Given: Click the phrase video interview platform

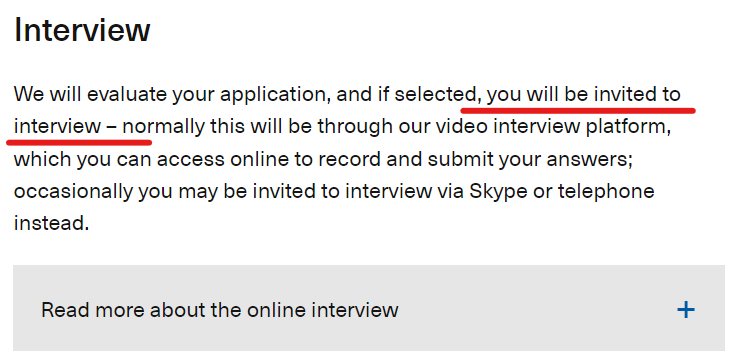Looking at the screenshot, I should click(x=538, y=127).
